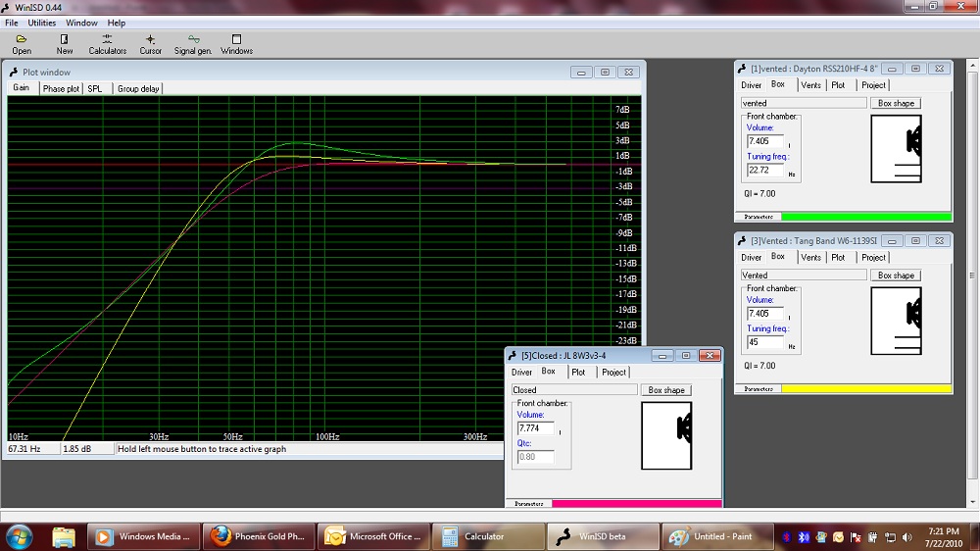The height and width of the screenshot is (551, 980).
Task: Select Driver tab in Dayton RSS210HF-4 window
Action: coord(752,85)
